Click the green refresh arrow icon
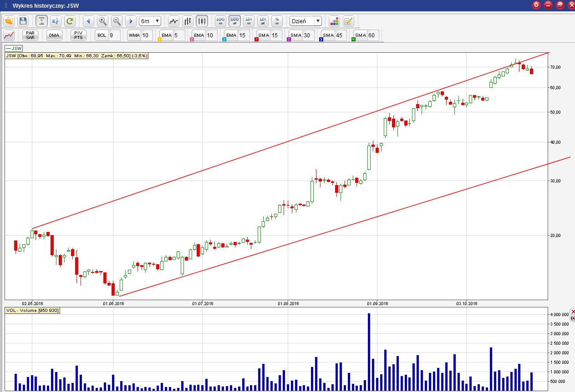The height and width of the screenshot is (392, 575). [69, 21]
